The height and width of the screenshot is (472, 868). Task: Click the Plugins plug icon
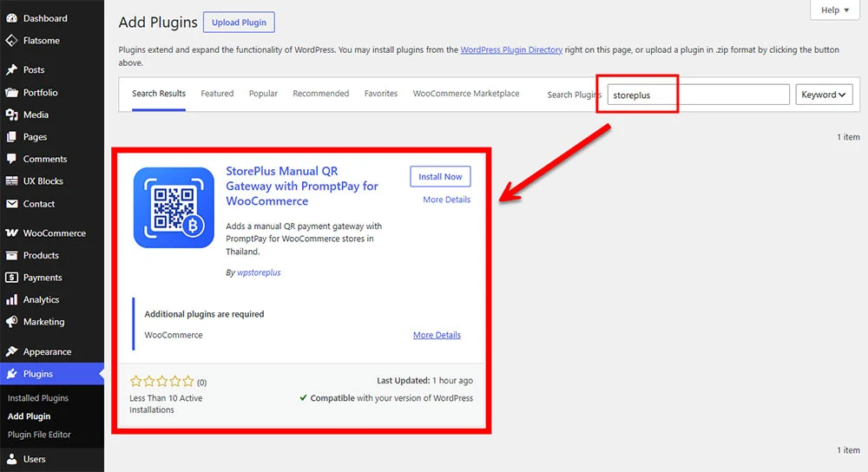pyautogui.click(x=11, y=374)
